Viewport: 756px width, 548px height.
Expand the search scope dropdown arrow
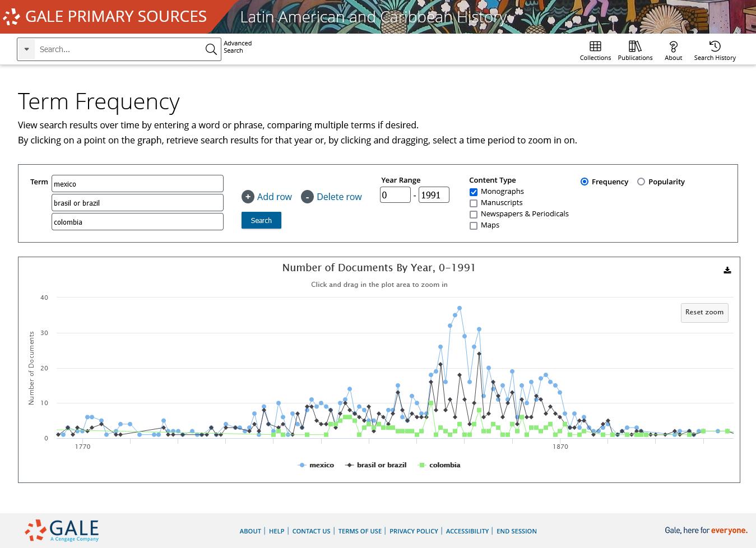click(26, 49)
